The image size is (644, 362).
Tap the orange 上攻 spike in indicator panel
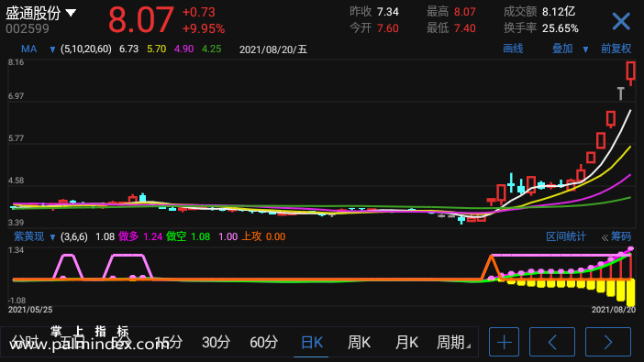tap(491, 267)
